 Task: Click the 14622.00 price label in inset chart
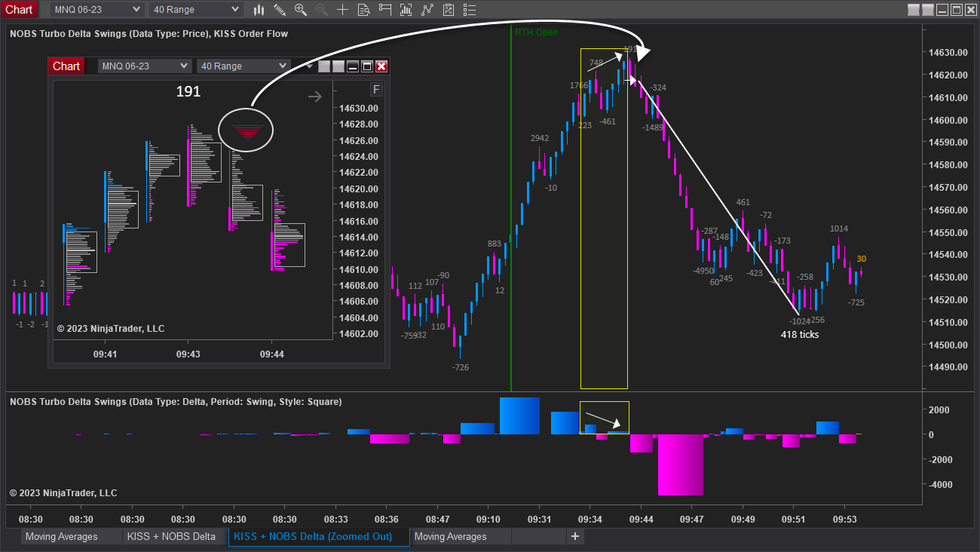359,173
